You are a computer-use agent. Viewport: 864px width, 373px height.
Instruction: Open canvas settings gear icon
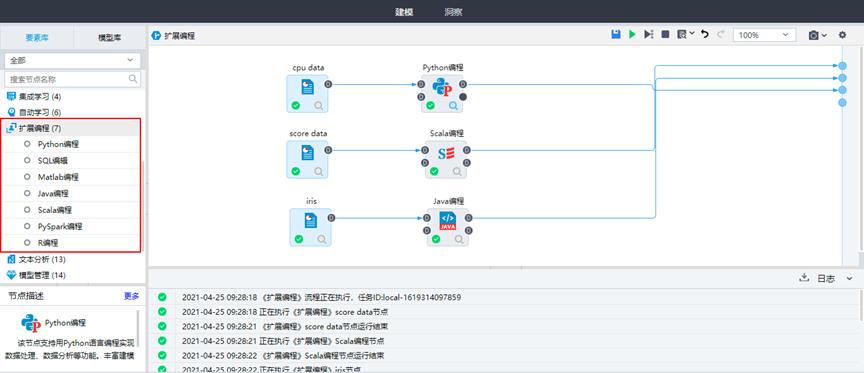click(842, 35)
